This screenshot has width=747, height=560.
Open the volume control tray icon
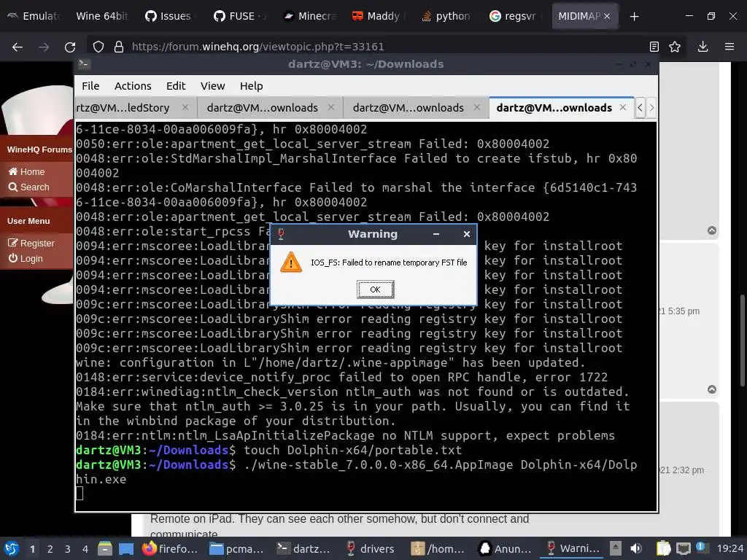[x=636, y=548]
